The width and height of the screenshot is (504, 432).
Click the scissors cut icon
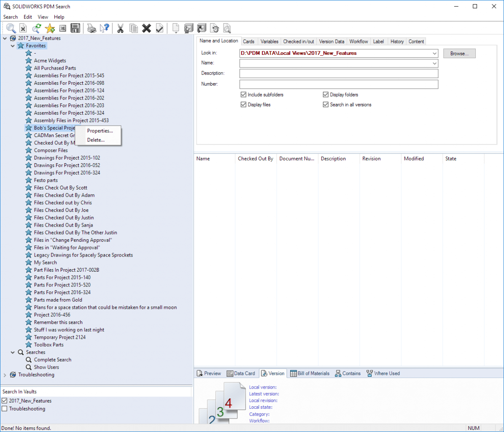click(x=121, y=28)
